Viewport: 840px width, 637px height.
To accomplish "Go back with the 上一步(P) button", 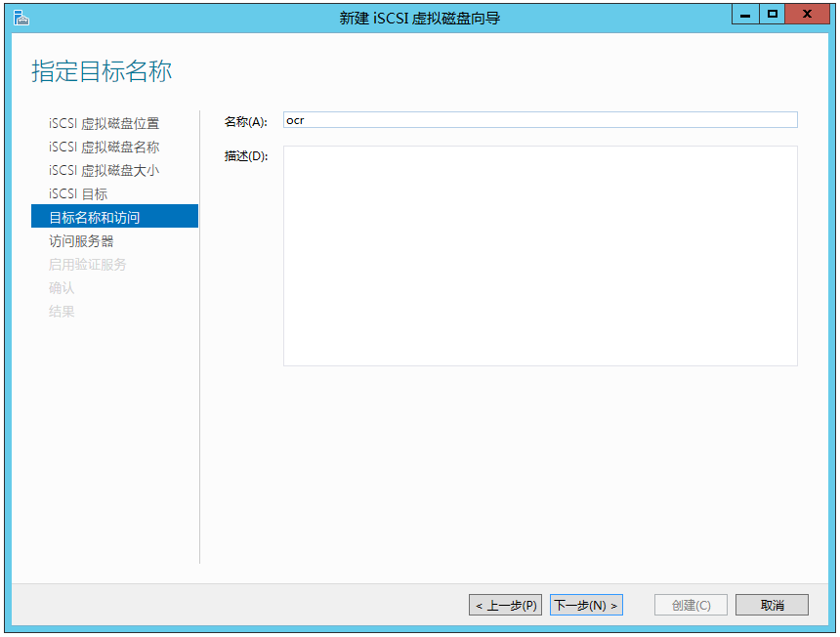I will [x=505, y=605].
